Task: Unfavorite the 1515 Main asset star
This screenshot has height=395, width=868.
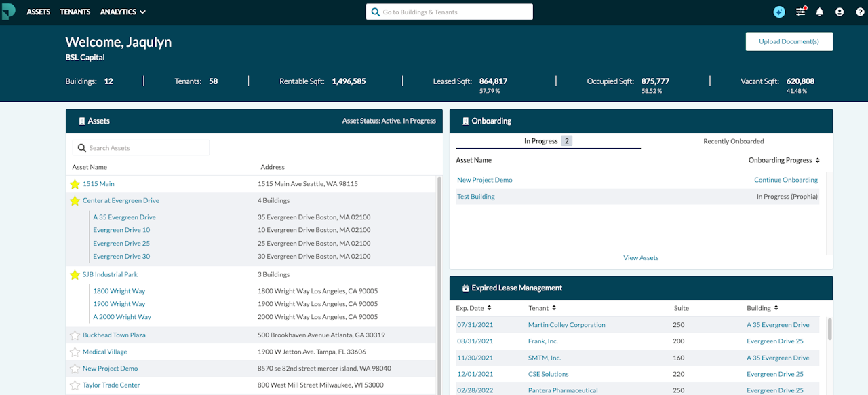Action: click(75, 184)
